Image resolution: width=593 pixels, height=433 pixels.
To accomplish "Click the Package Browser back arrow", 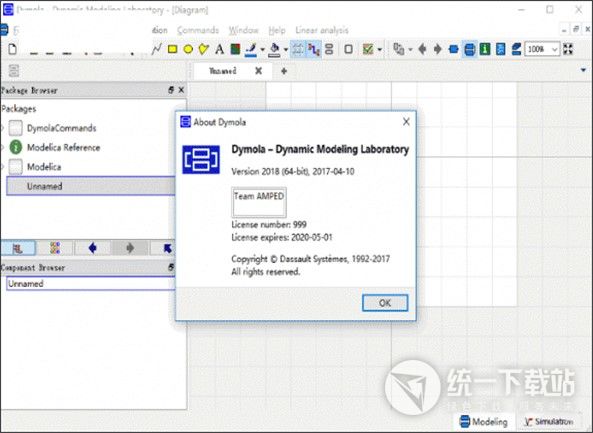I will coord(92,248).
